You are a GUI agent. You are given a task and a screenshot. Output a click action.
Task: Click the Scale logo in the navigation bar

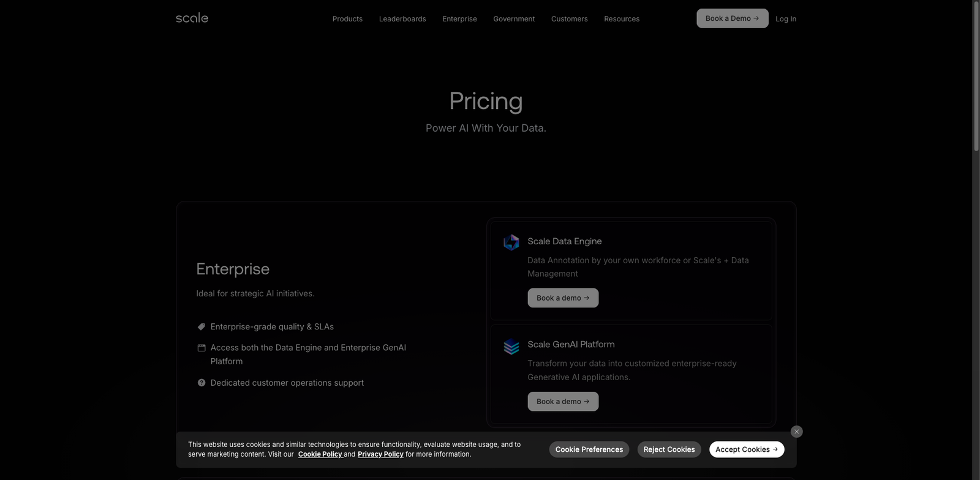(x=191, y=18)
